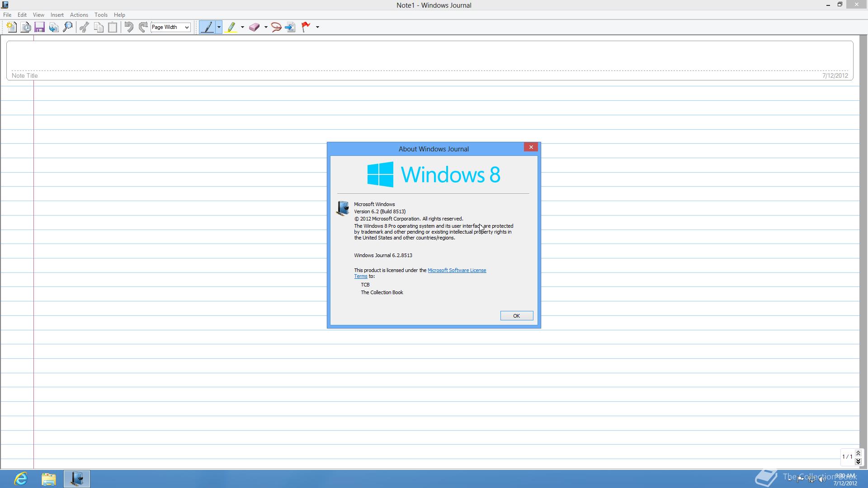The image size is (868, 488).
Task: Open the View menu
Action: [38, 15]
